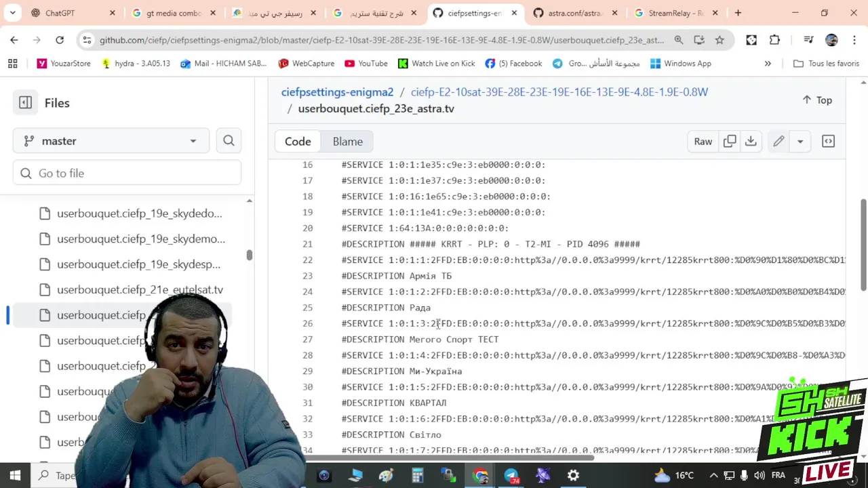Focus the Go to file field
Screen dimensions: 868x488
[127, 173]
